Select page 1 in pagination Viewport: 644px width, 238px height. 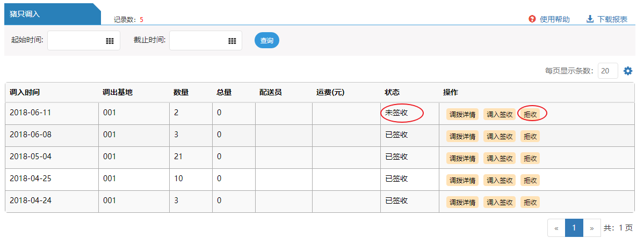point(574,228)
